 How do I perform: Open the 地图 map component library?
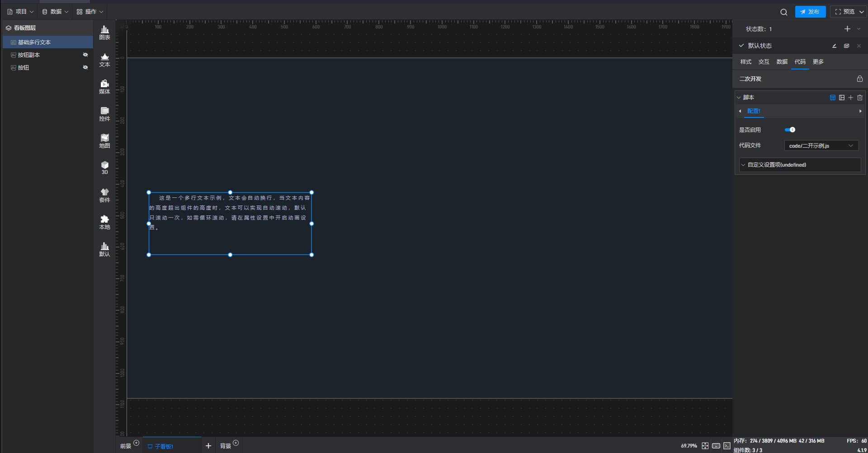coord(104,141)
